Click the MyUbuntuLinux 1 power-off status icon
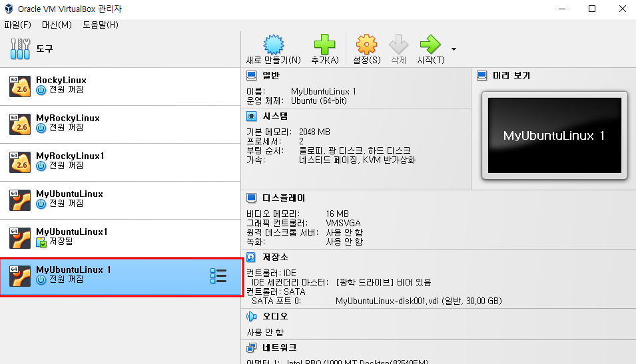Screen dimensions: 636x364 (41, 279)
